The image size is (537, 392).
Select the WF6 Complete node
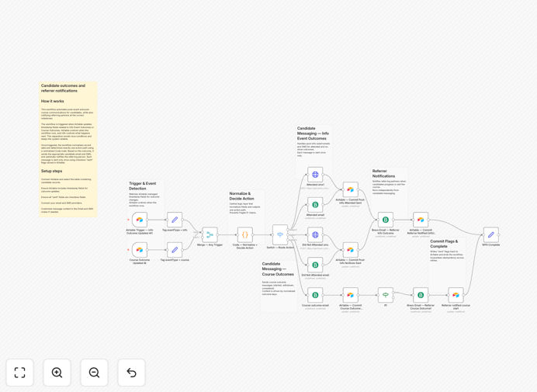pos(490,234)
